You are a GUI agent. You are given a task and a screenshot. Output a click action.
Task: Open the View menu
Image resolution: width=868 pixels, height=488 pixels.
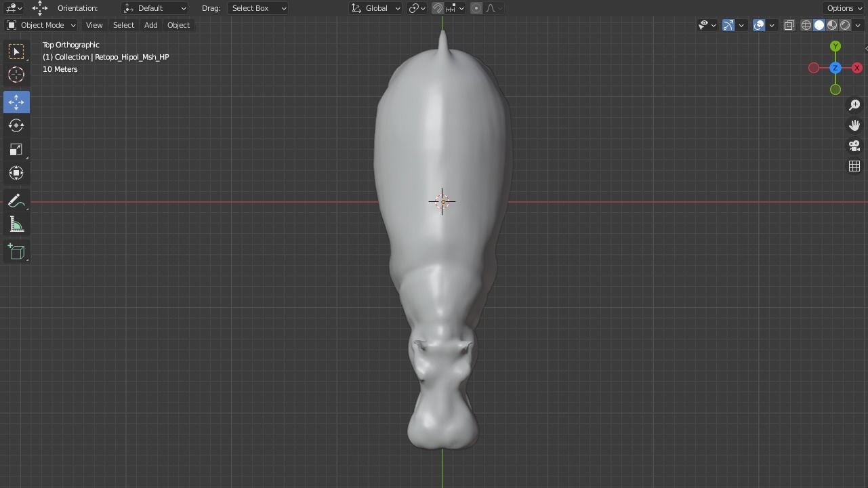tap(94, 25)
